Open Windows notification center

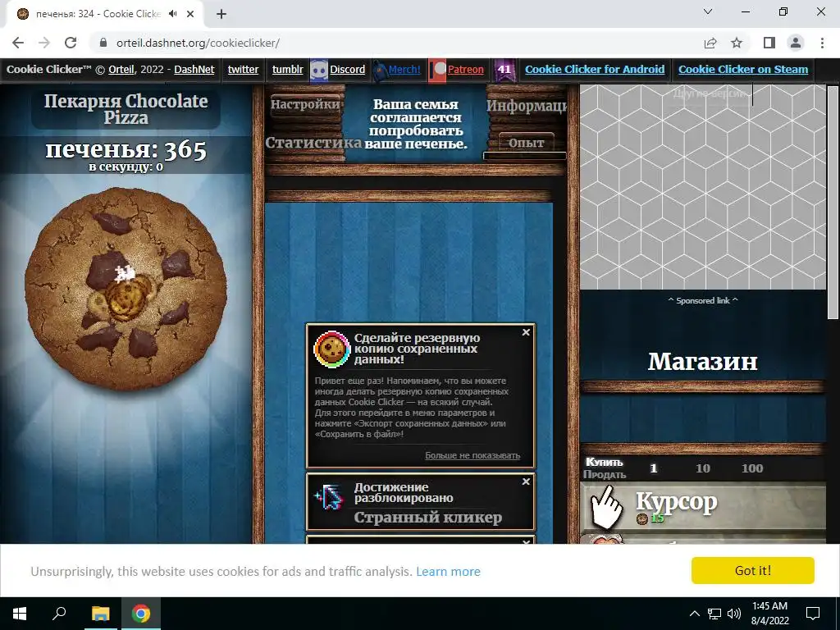point(813,614)
